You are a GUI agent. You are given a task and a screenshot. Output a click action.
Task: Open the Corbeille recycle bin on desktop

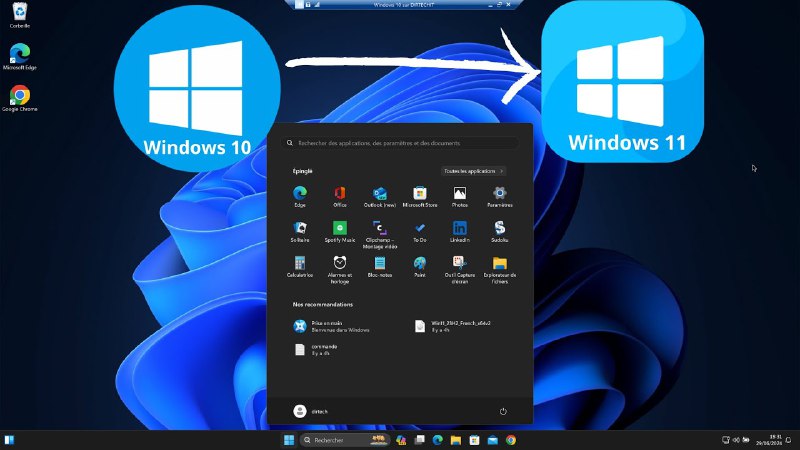click(19, 15)
